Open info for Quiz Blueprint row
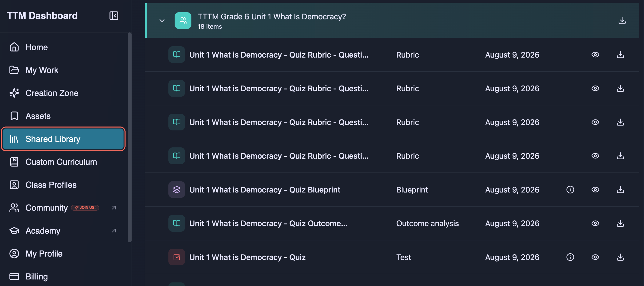Viewport: 644px width, 286px height. pyautogui.click(x=570, y=190)
